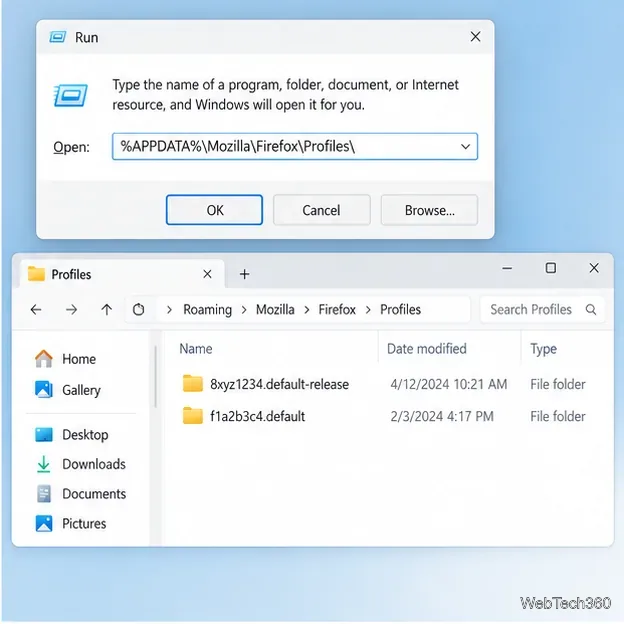Sort by Date modified column header

[x=427, y=349]
